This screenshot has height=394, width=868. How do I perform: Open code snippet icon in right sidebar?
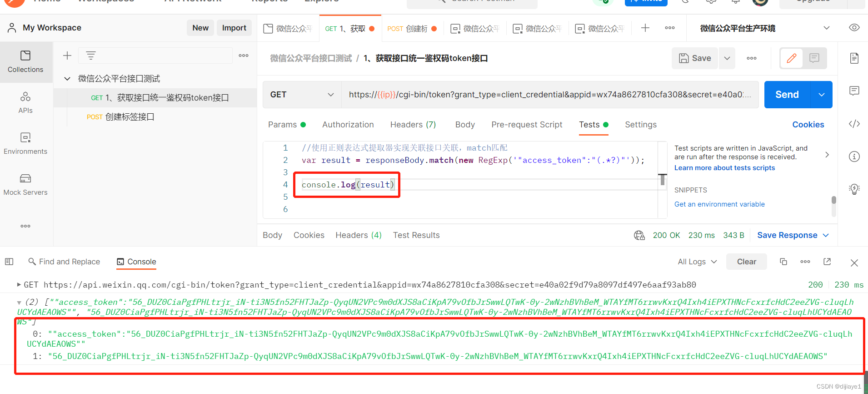click(x=854, y=124)
